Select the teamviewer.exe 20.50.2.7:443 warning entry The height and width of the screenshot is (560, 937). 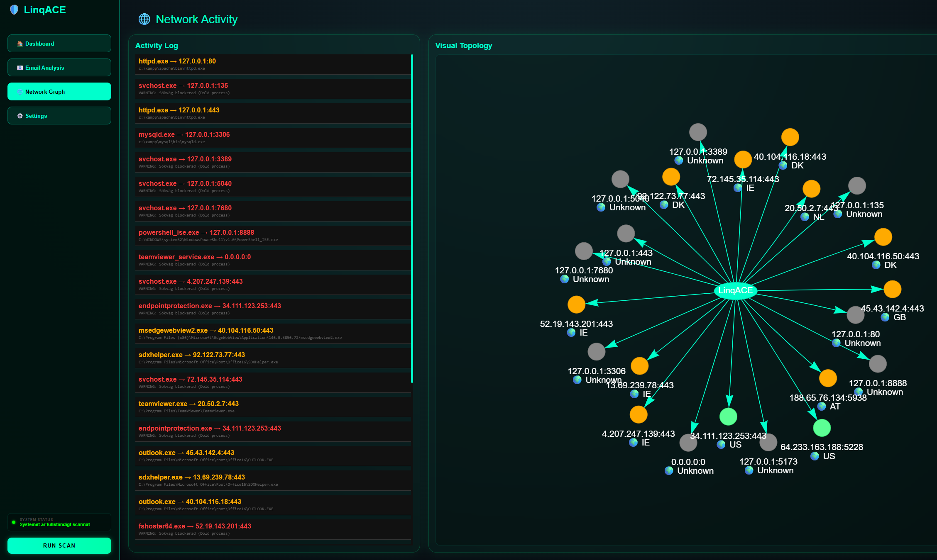click(x=272, y=407)
